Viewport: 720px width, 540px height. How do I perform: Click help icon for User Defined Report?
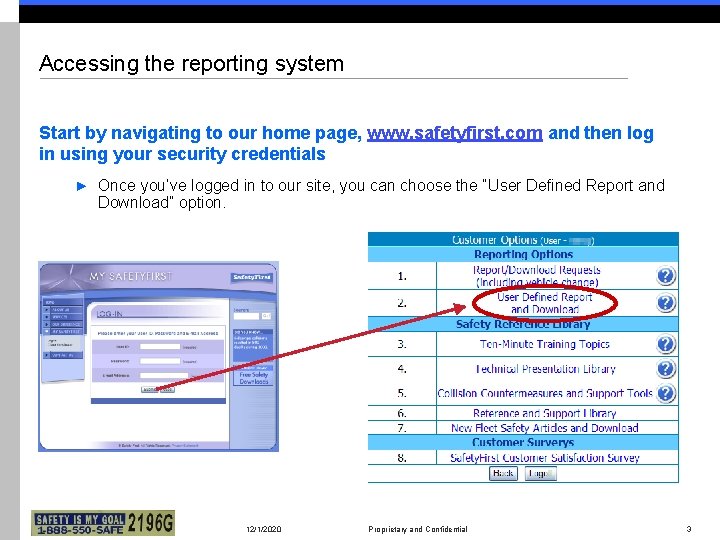(666, 303)
